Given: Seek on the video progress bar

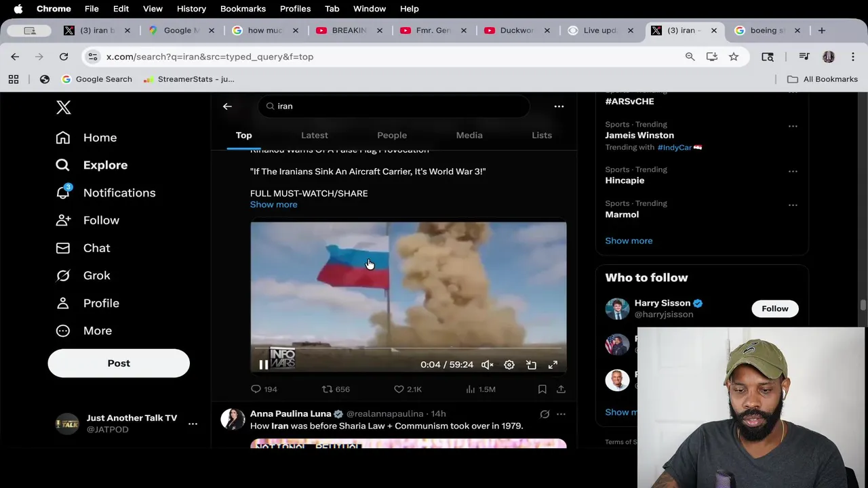Looking at the screenshot, I should point(408,350).
